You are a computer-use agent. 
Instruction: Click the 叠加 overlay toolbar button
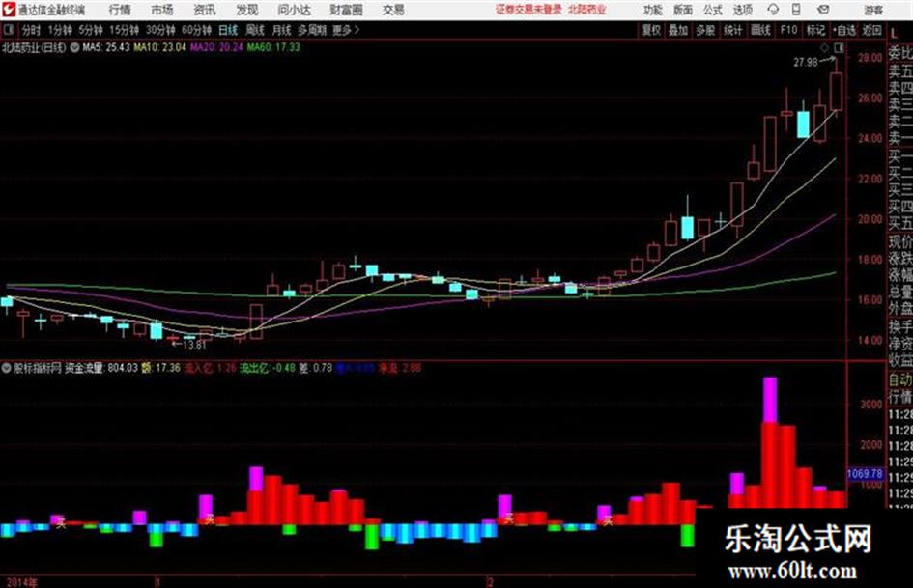[678, 30]
